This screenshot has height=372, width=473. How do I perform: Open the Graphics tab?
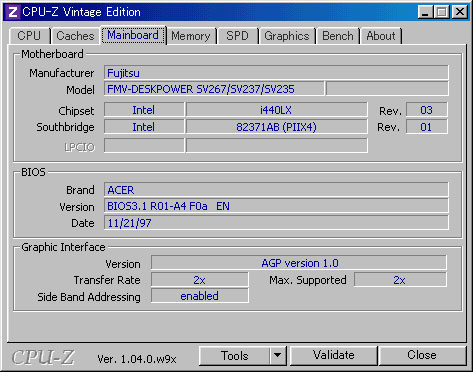[x=287, y=36]
